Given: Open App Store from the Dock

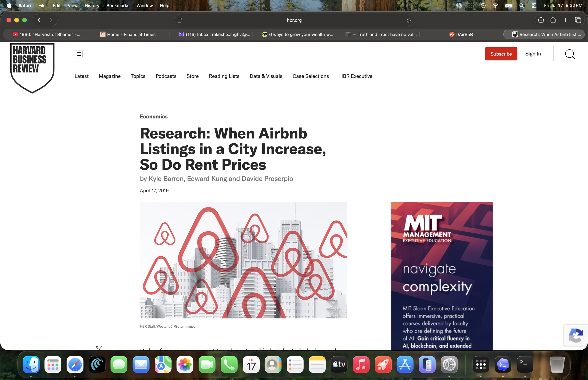Looking at the screenshot, I should click(405, 364).
